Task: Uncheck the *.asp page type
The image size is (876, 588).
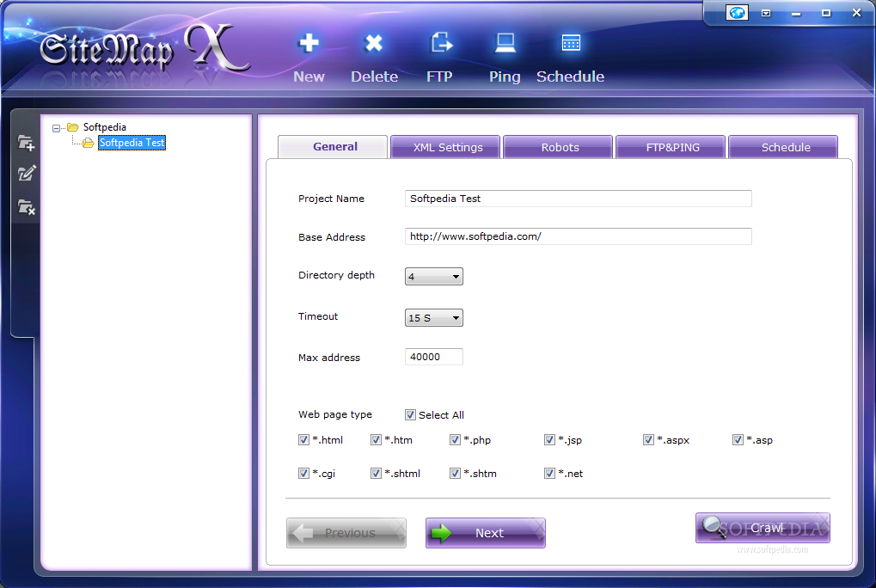Action: [x=738, y=440]
